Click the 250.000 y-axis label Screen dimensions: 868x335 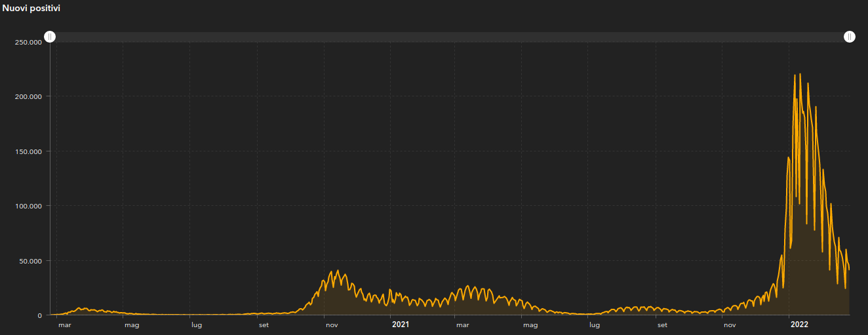tap(28, 43)
